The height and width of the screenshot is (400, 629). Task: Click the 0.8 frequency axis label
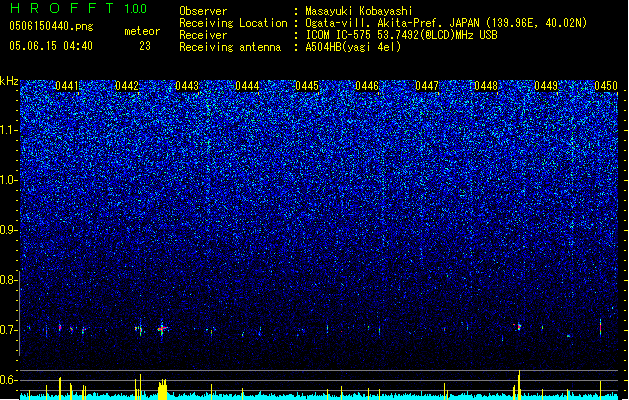(8, 280)
